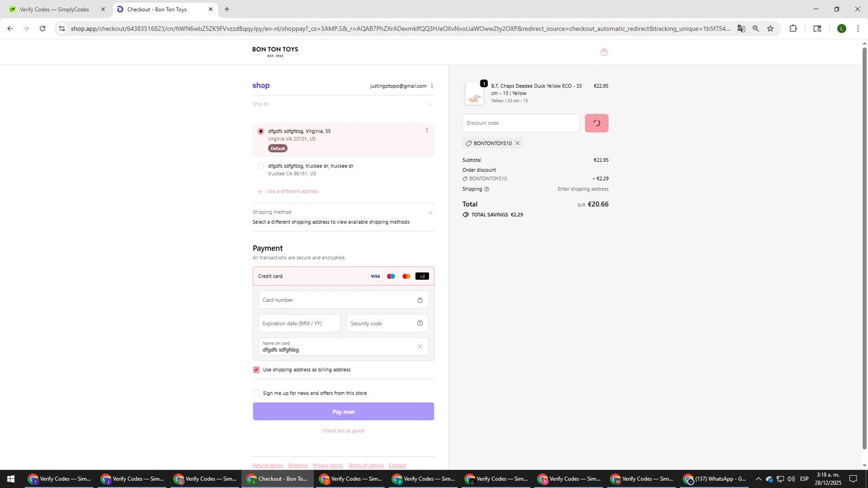
Task: Expand the Shipping method section
Action: pyautogui.click(x=430, y=213)
